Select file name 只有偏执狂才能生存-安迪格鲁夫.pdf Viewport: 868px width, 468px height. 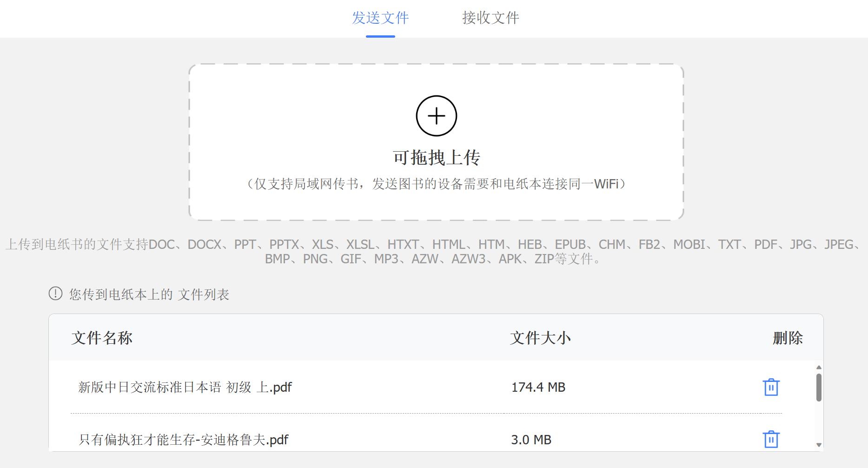tap(183, 439)
